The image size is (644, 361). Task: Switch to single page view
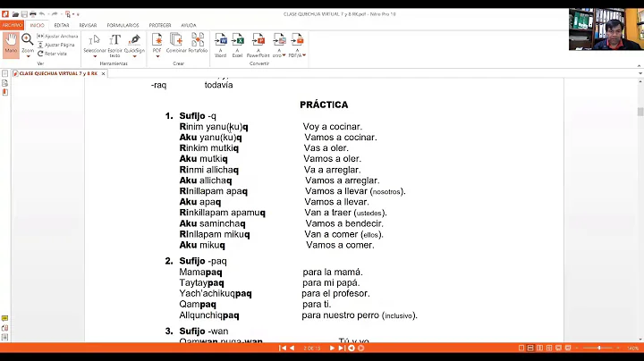click(521, 348)
